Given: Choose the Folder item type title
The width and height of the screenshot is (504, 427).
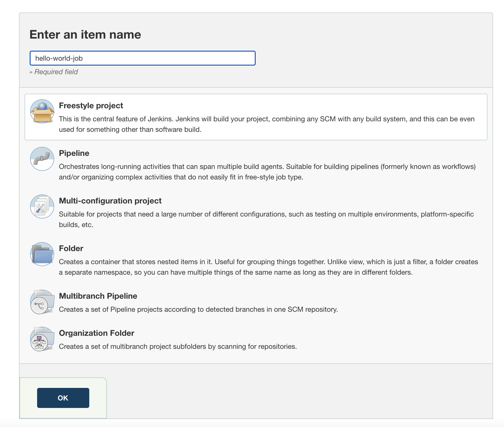Looking at the screenshot, I should 71,248.
